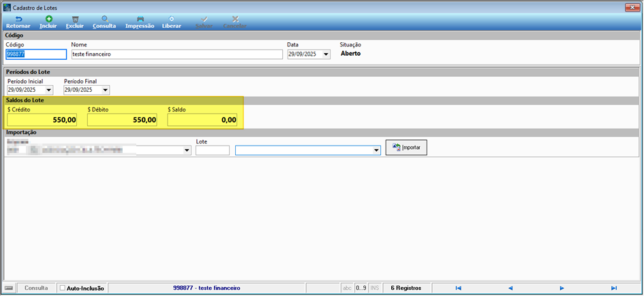This screenshot has height=296, width=644.
Task: Toggle the Auto-Inclusão checkbox
Action: [63, 289]
